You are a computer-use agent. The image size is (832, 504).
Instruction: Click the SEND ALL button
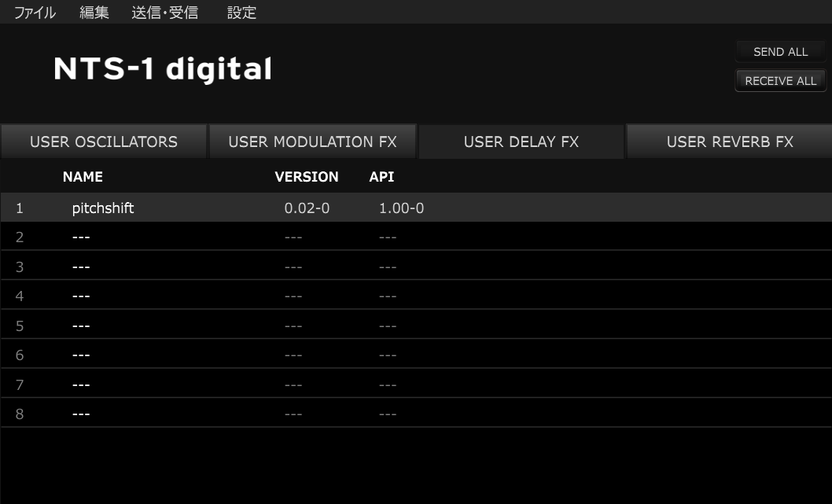point(781,52)
